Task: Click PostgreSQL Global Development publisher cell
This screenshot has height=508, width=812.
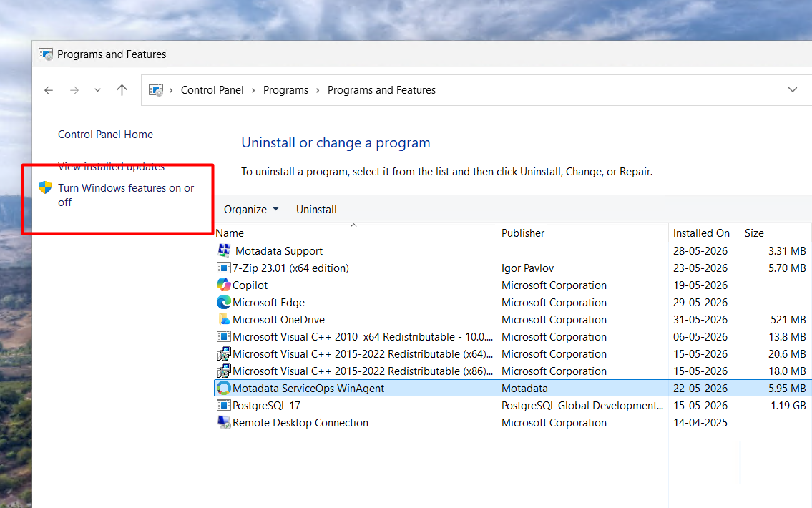Action: [x=582, y=406]
